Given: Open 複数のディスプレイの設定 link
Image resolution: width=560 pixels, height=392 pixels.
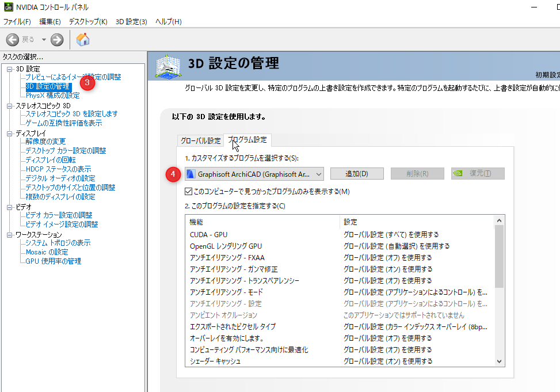Looking at the screenshot, I should (60, 197).
